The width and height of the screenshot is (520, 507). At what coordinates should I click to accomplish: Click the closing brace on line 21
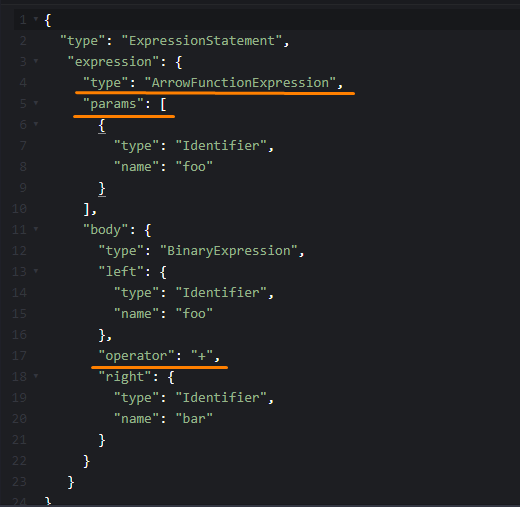tap(102, 441)
